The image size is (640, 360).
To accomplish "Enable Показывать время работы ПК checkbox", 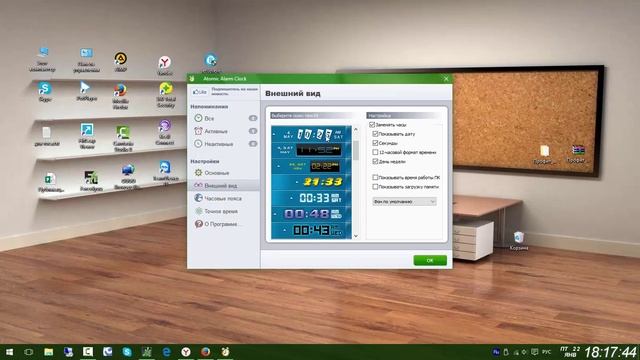I will pos(375,177).
